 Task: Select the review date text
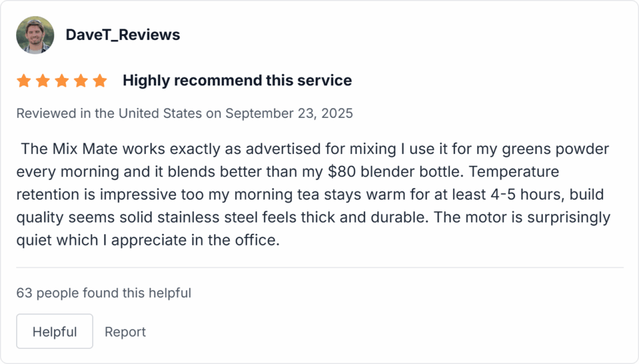point(185,113)
